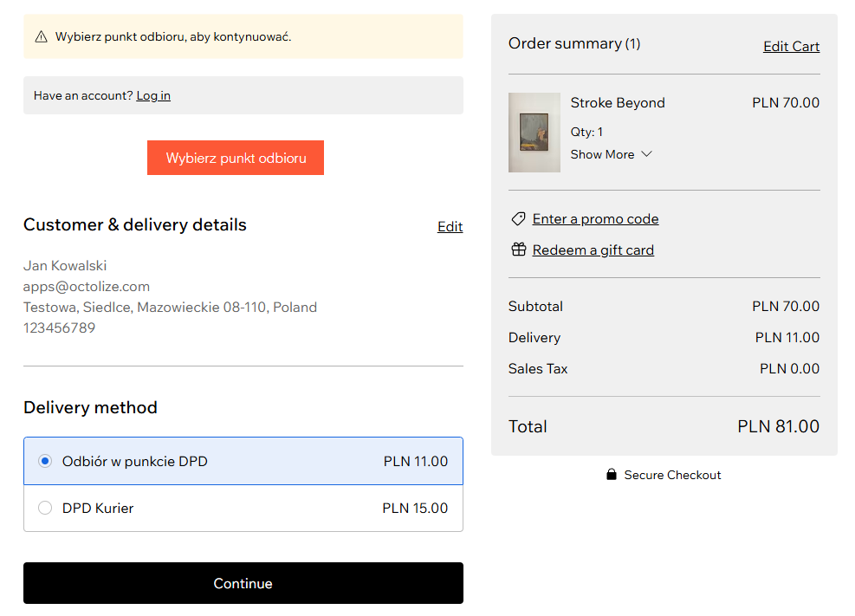Click the yellow pickup point warning banner

pyautogui.click(x=243, y=36)
